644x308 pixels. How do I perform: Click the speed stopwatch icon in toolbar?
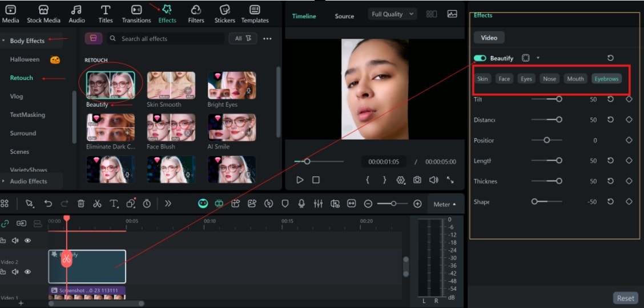point(147,204)
